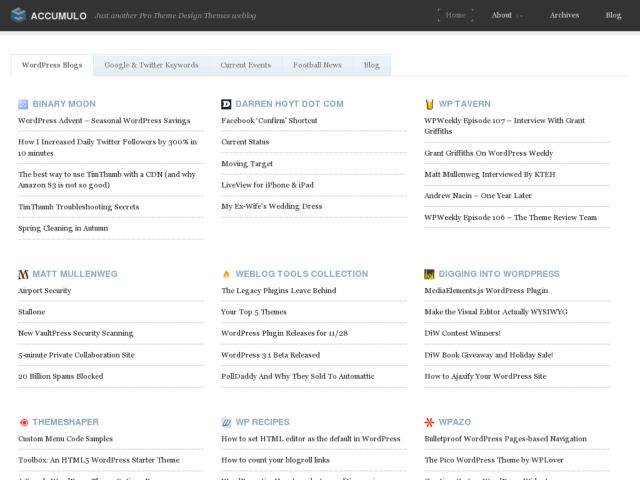The height and width of the screenshot is (480, 640).
Task: Open 'DiW Contest Winners!' post
Action: pyautogui.click(x=462, y=333)
